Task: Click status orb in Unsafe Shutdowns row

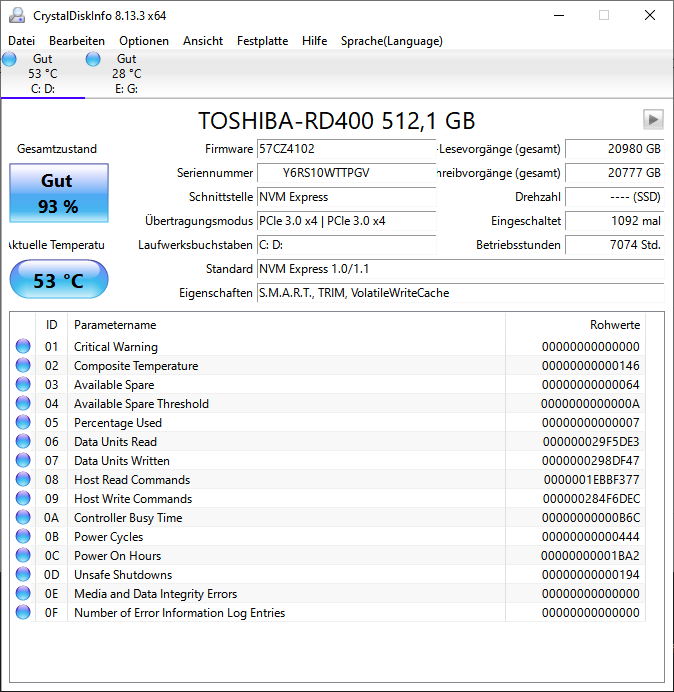Action: (23, 574)
